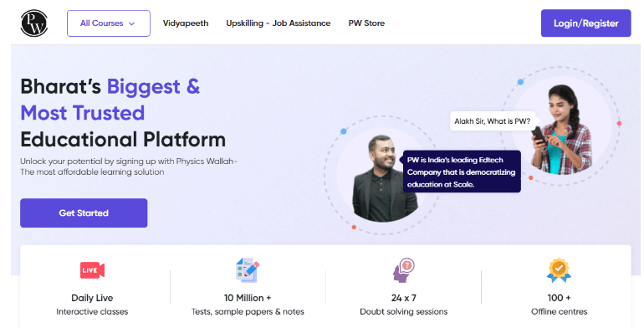The width and height of the screenshot is (644, 328).
Task: Click the gold award badge icon
Action: tap(559, 270)
